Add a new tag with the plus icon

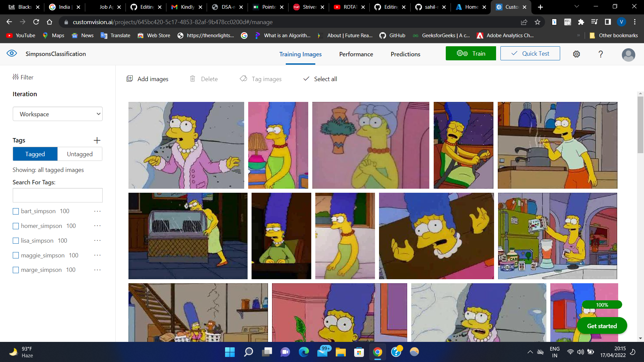(x=97, y=140)
